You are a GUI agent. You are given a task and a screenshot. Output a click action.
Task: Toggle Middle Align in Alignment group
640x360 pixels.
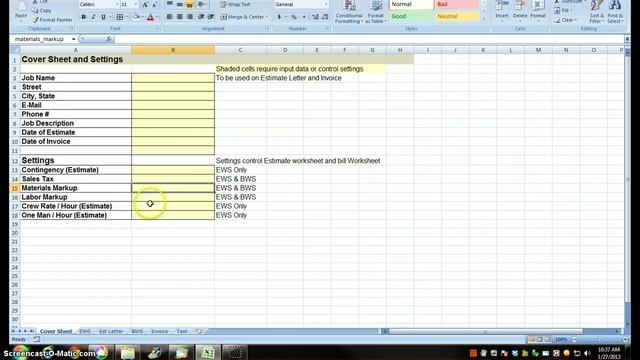pos(180,4)
